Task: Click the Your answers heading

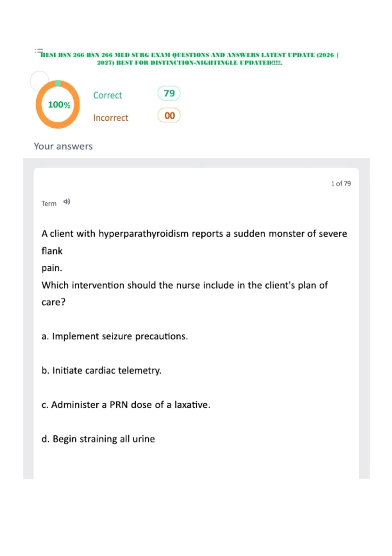Action: (x=63, y=146)
